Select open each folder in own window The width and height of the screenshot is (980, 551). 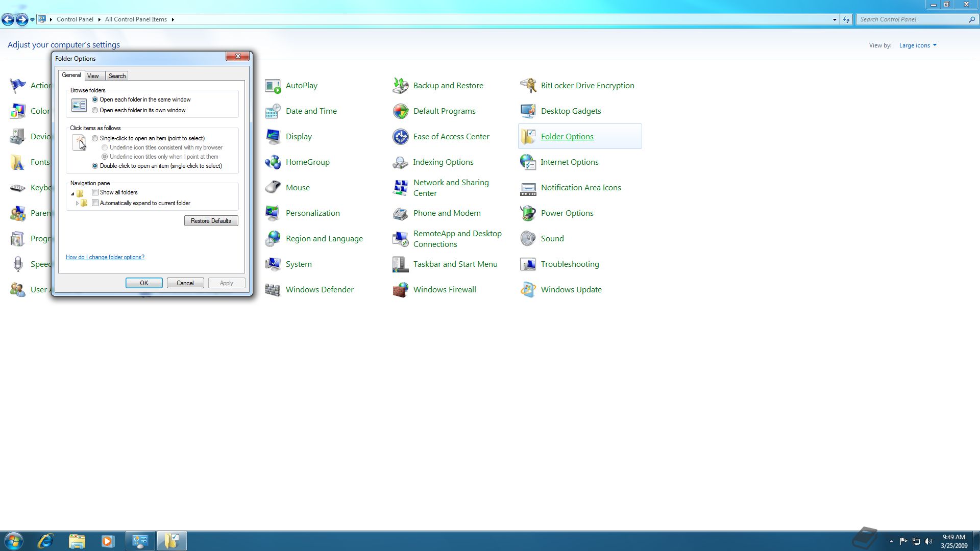tap(95, 110)
